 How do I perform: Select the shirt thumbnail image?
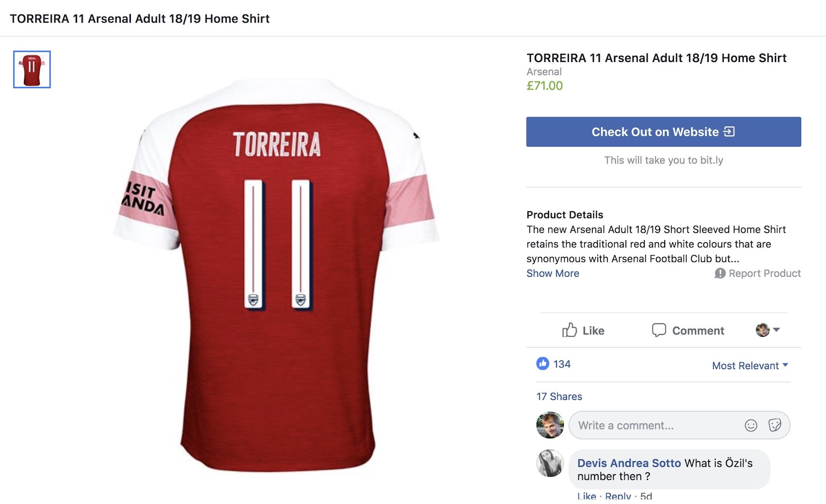[x=31, y=69]
